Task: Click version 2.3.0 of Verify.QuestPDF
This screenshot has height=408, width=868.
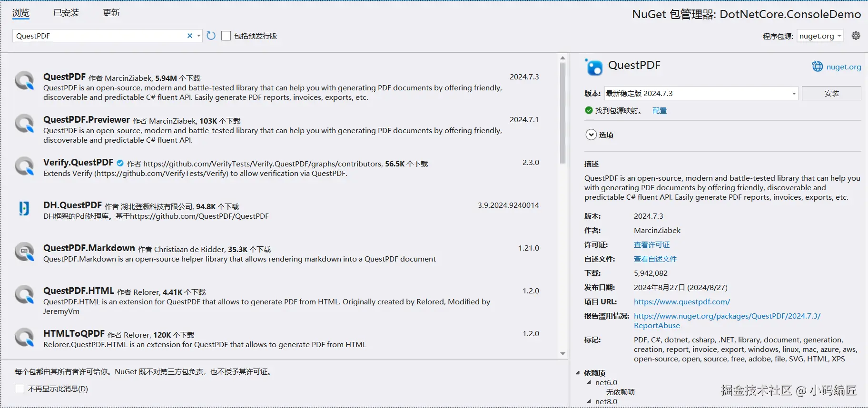Action: point(531,162)
